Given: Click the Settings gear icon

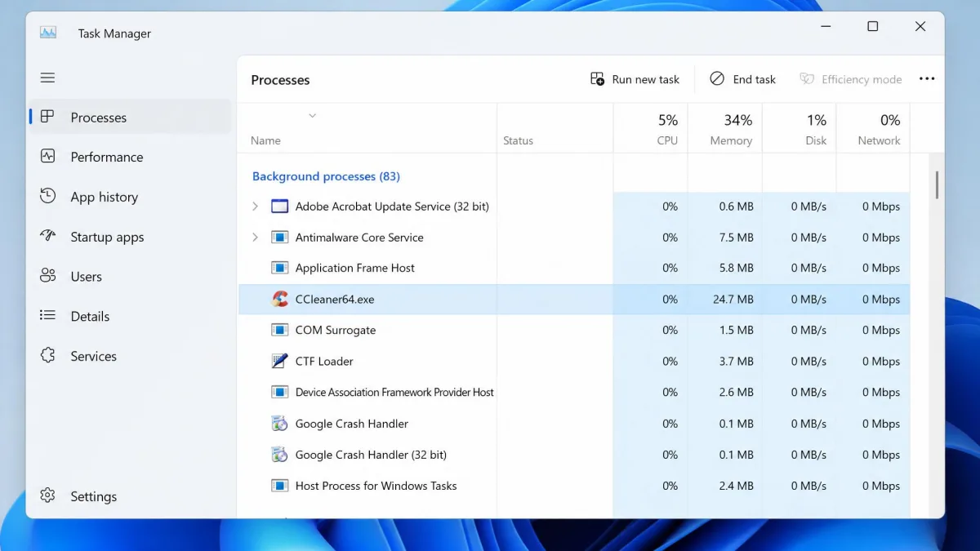Looking at the screenshot, I should tap(47, 495).
